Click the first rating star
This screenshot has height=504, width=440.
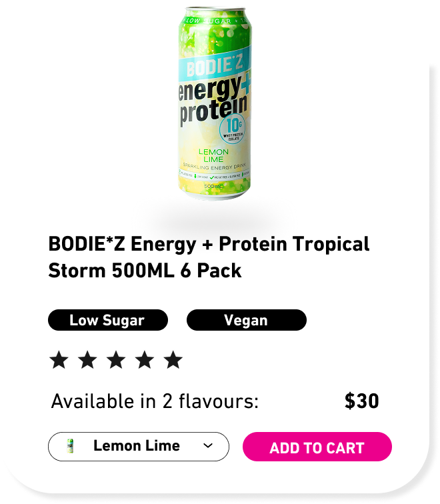[59, 359]
